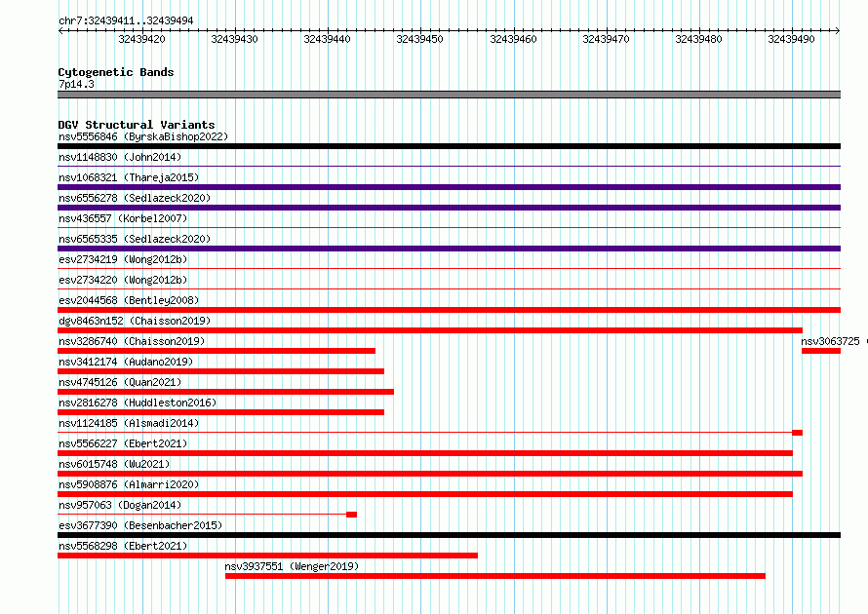868x614 pixels.
Task: Click the red bar of nsv3286740
Action: tap(217, 351)
